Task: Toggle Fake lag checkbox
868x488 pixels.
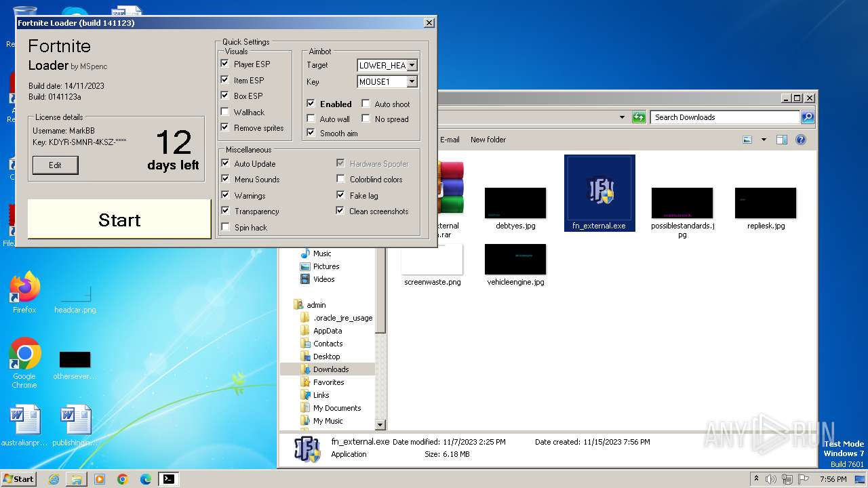Action: click(340, 195)
